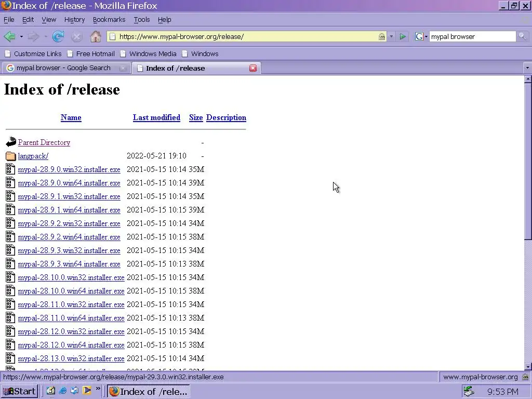Open the View menu
This screenshot has height=399, width=532.
pos(49,20)
